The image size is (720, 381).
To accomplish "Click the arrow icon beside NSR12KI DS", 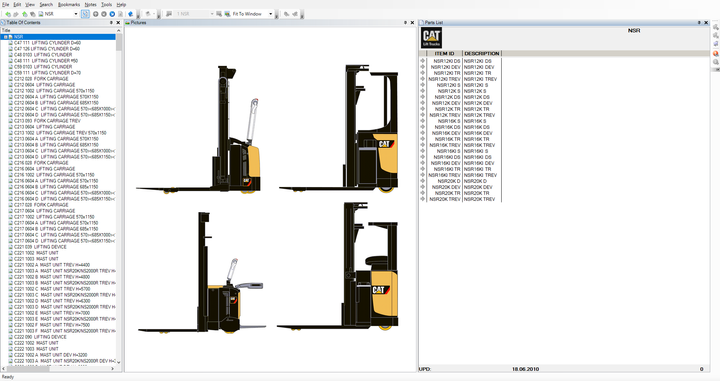I will click(422, 61).
